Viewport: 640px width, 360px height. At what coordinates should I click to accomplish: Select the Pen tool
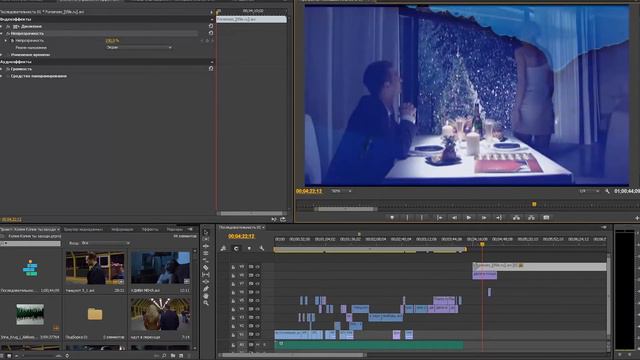tap(206, 289)
